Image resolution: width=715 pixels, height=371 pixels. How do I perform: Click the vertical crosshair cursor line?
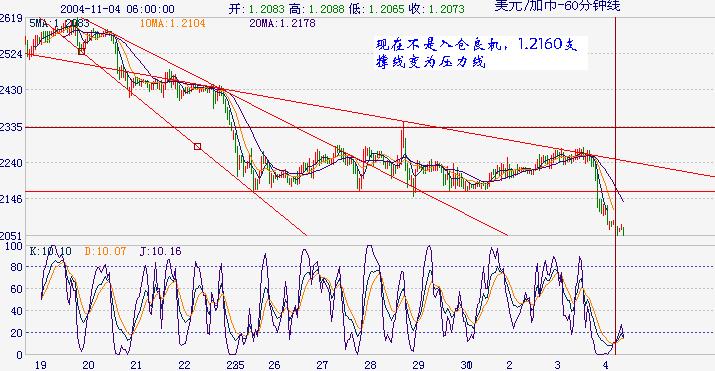(x=616, y=186)
